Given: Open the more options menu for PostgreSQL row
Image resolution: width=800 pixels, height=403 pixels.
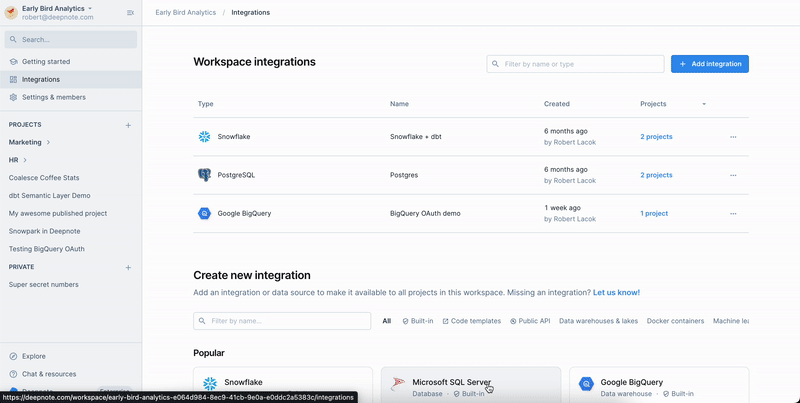Looking at the screenshot, I should click(733, 175).
